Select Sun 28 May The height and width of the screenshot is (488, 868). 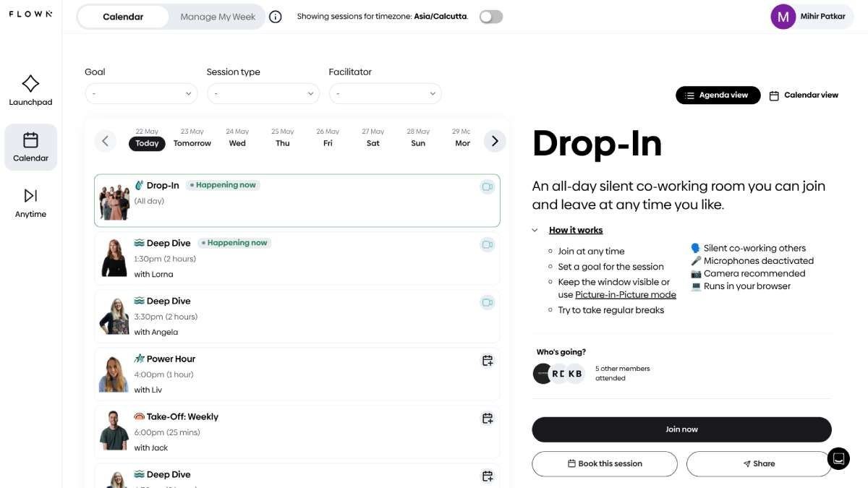point(418,138)
